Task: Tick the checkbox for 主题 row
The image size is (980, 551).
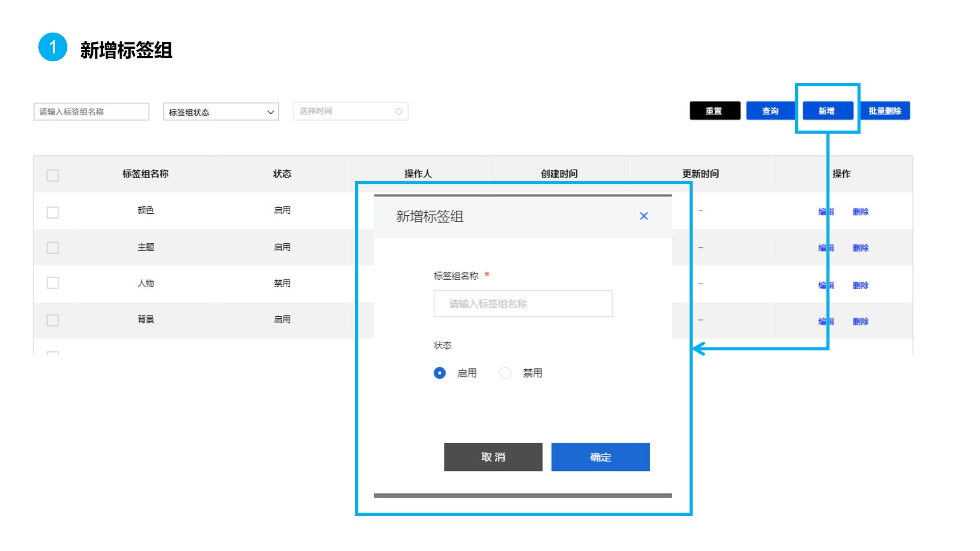Action: (53, 248)
